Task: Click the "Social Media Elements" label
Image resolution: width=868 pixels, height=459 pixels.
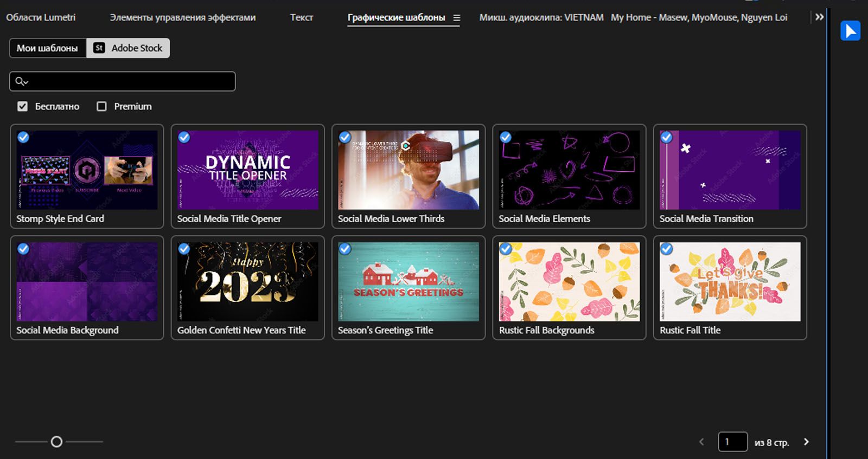Action: click(x=544, y=218)
